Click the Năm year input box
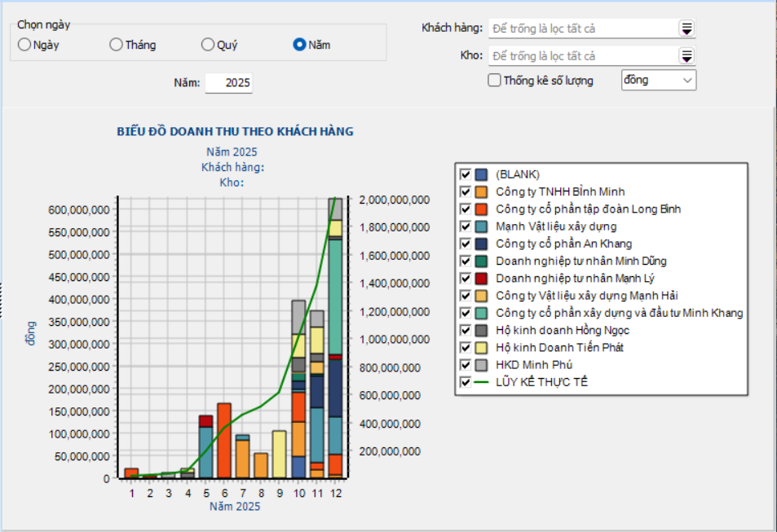 click(x=229, y=83)
